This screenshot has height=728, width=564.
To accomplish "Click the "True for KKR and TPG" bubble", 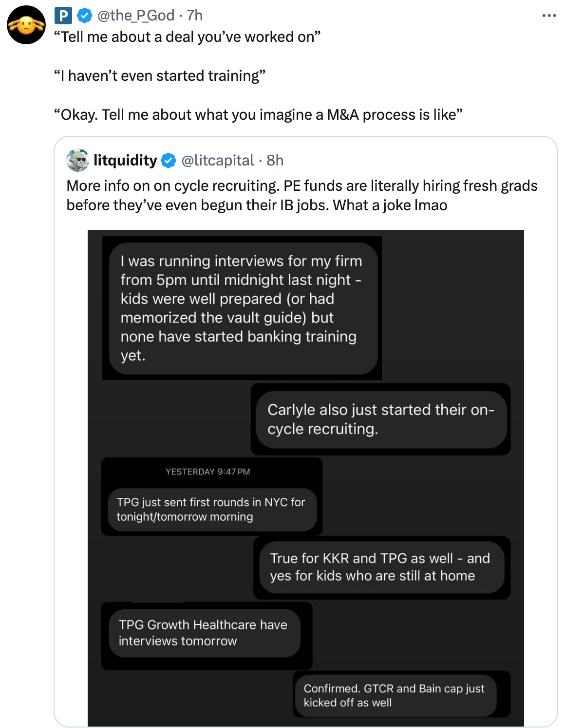I will 380,567.
